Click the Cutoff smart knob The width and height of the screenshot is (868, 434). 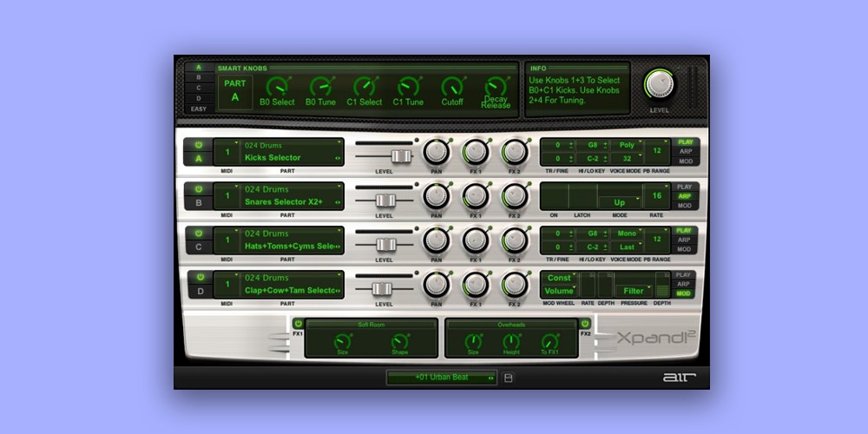coord(451,87)
